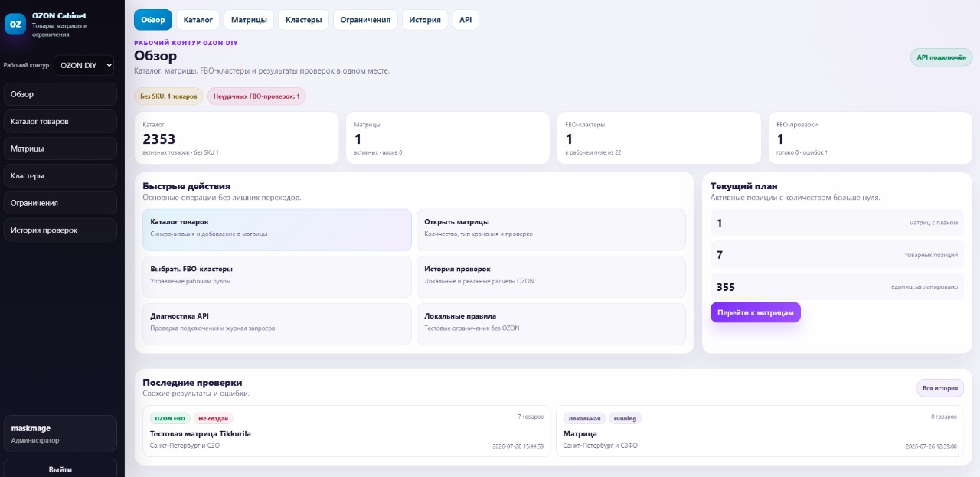This screenshot has width=980, height=477.
Task: Click the 7 товарных позиций row
Action: [x=837, y=255]
